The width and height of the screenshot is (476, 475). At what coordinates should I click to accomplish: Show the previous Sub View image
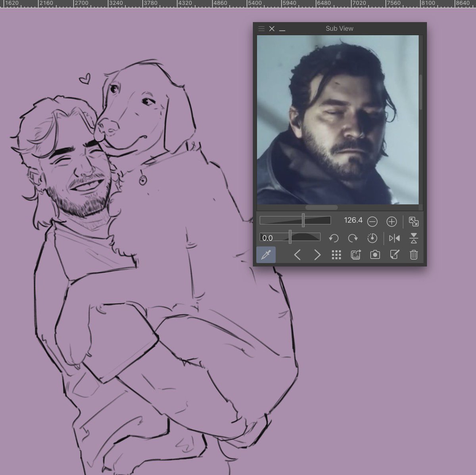click(297, 255)
